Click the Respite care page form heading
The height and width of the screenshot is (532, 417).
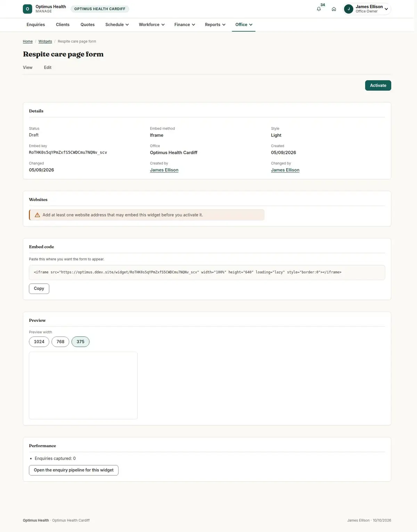click(x=63, y=54)
